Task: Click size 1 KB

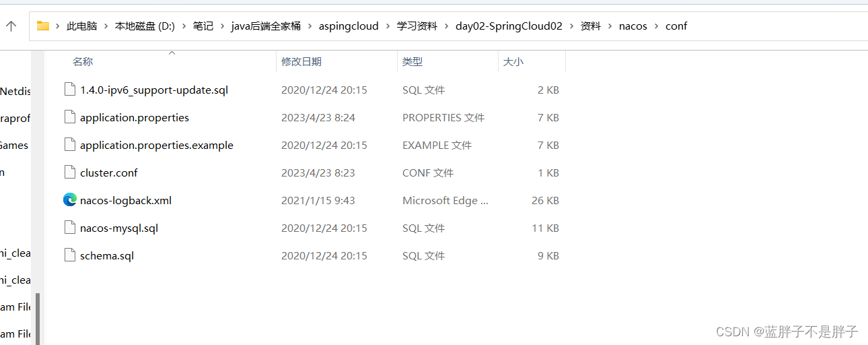Action: pyautogui.click(x=548, y=172)
